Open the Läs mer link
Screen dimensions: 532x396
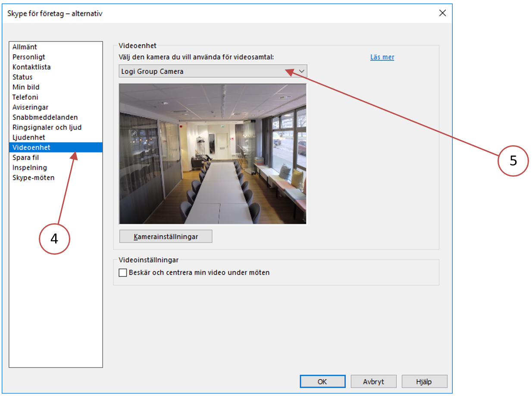tap(382, 57)
